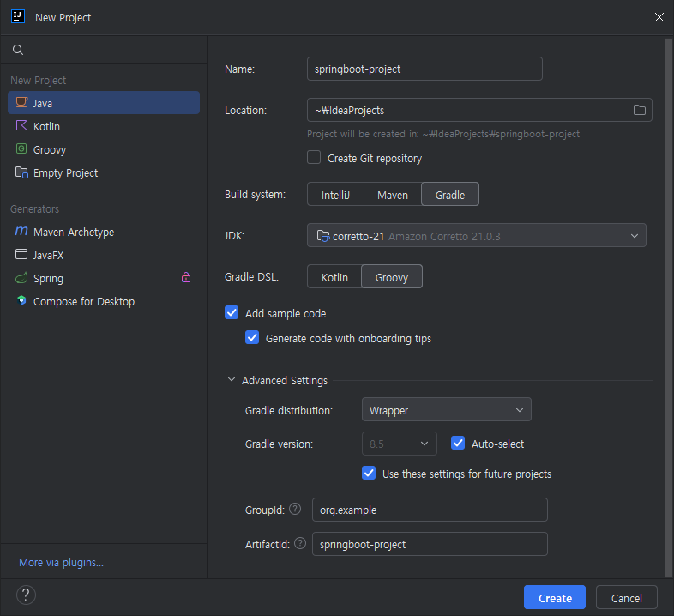674x616 pixels.
Task: Open More via plugins link
Action: pyautogui.click(x=61, y=562)
